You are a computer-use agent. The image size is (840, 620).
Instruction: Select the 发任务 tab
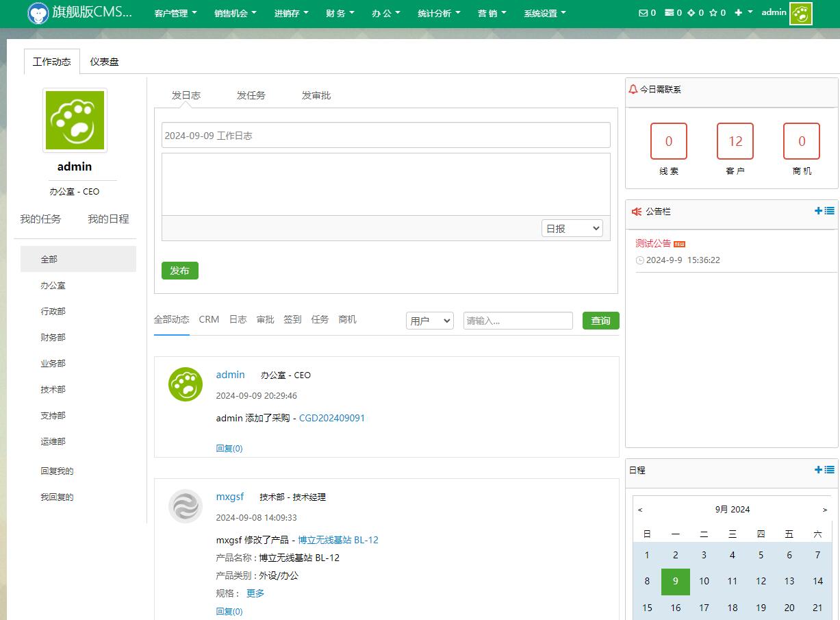[251, 95]
